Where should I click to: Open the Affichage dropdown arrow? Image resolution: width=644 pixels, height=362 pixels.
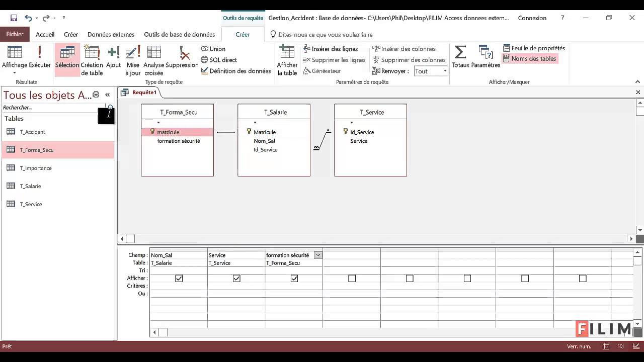(15, 73)
